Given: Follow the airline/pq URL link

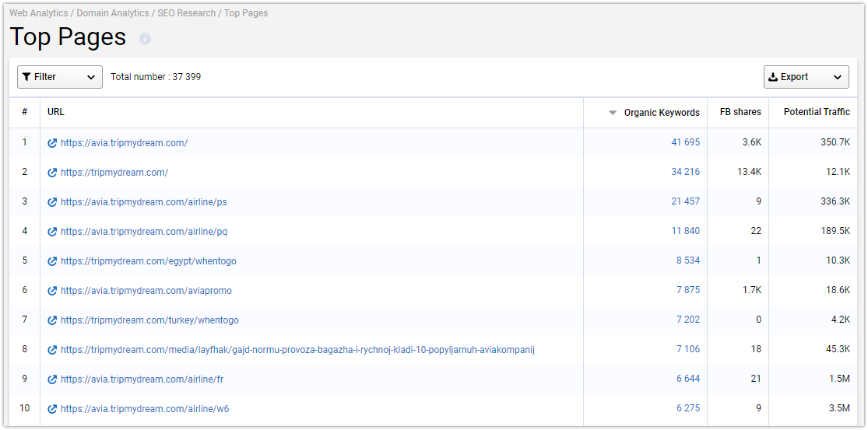Looking at the screenshot, I should 144,232.
